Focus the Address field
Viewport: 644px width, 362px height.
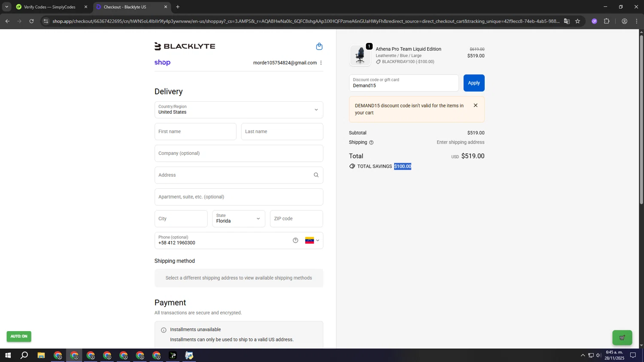[239, 175]
